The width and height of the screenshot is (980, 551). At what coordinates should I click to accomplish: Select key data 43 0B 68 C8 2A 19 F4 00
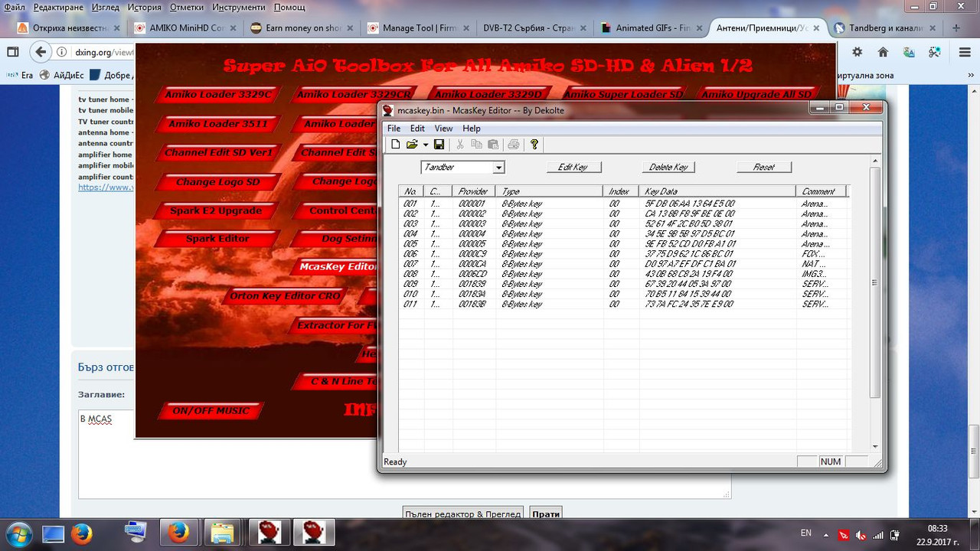(x=689, y=274)
